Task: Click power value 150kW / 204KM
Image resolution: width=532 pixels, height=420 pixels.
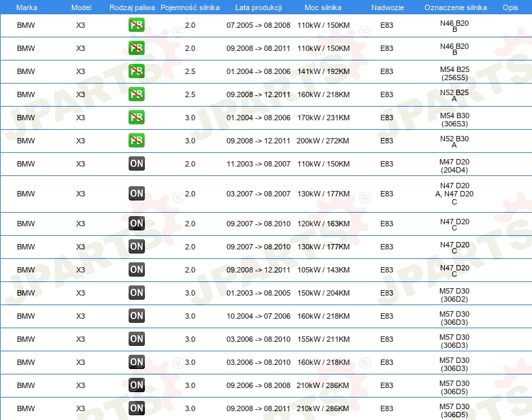Action: [x=323, y=293]
